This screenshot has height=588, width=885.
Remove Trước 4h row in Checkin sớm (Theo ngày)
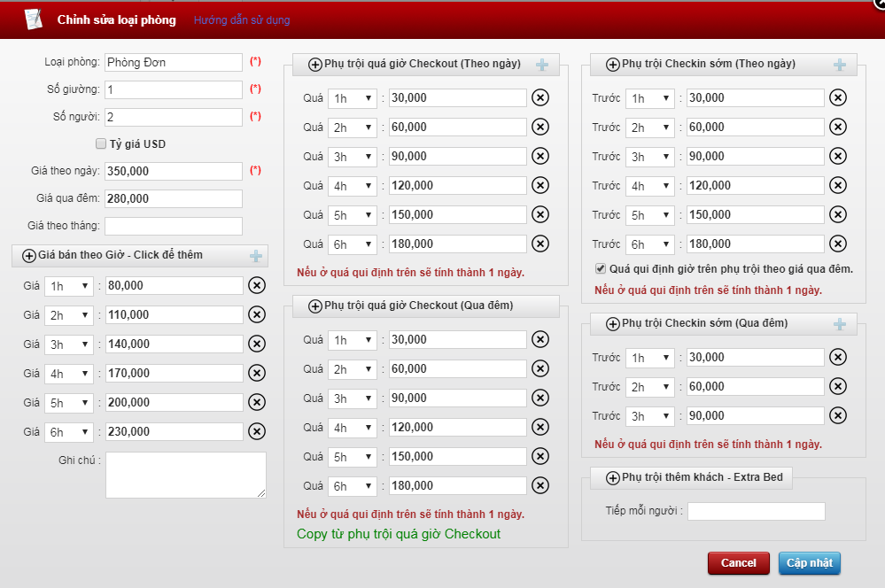(x=837, y=186)
